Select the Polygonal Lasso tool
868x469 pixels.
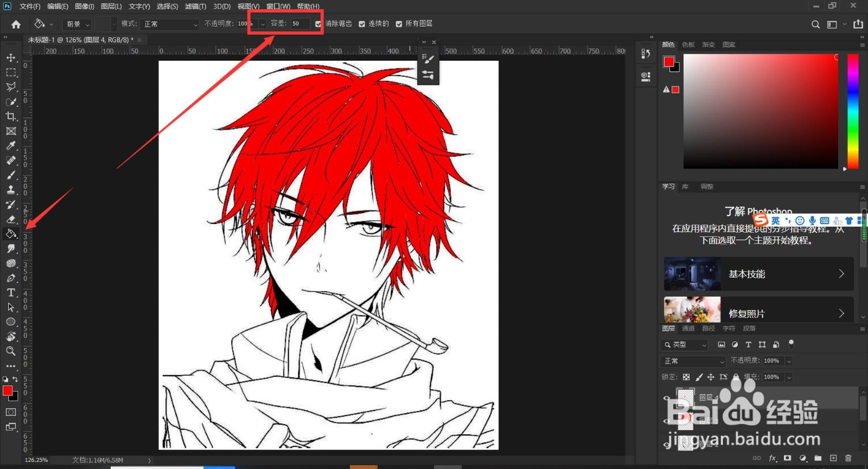[x=11, y=87]
